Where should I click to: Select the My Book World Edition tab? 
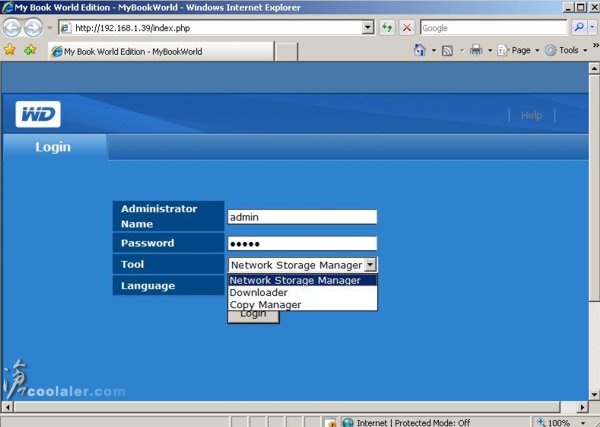point(161,51)
